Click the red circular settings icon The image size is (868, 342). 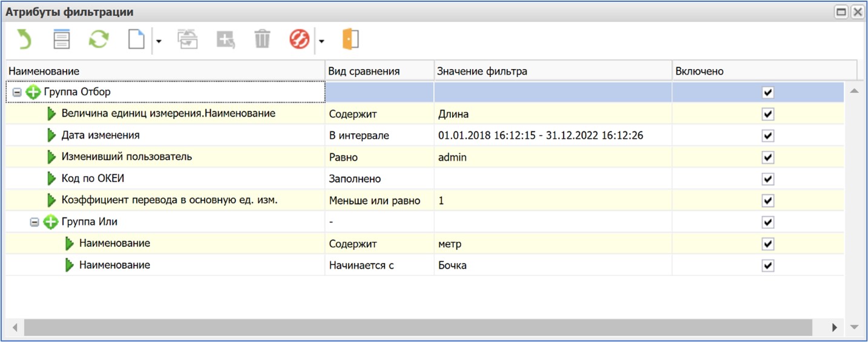(x=300, y=40)
